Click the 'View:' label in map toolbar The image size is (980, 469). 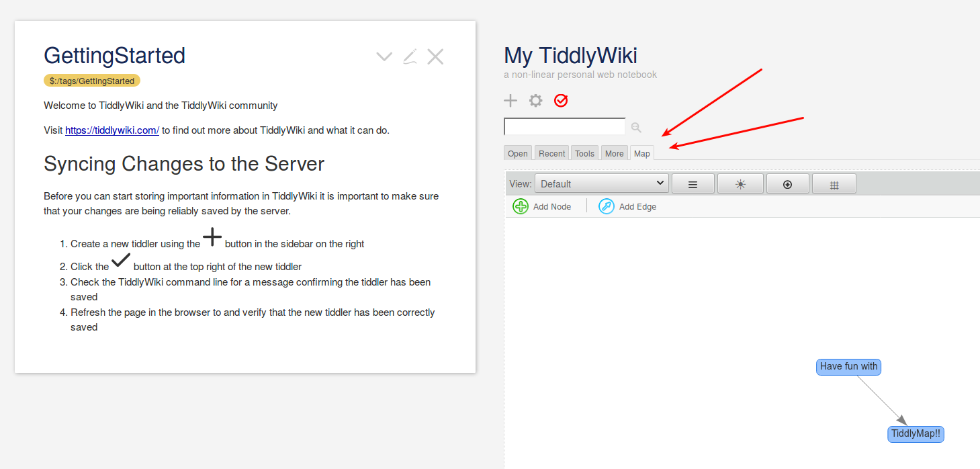pos(521,184)
